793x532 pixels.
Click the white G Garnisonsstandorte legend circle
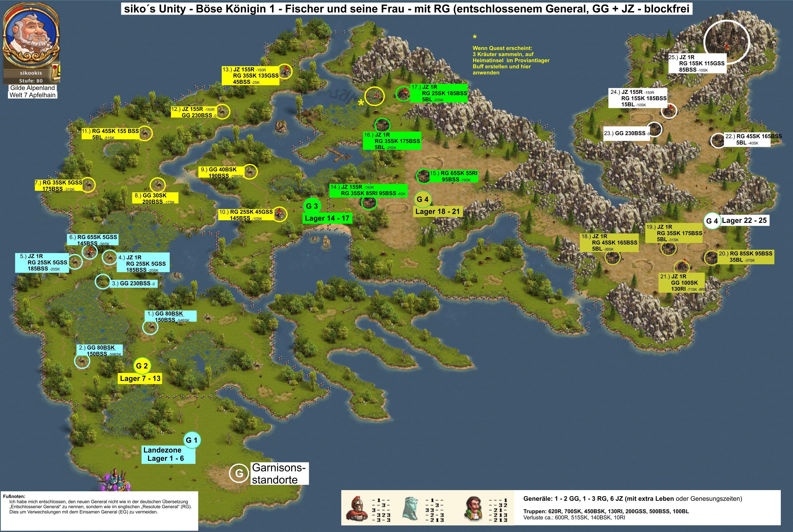click(239, 473)
